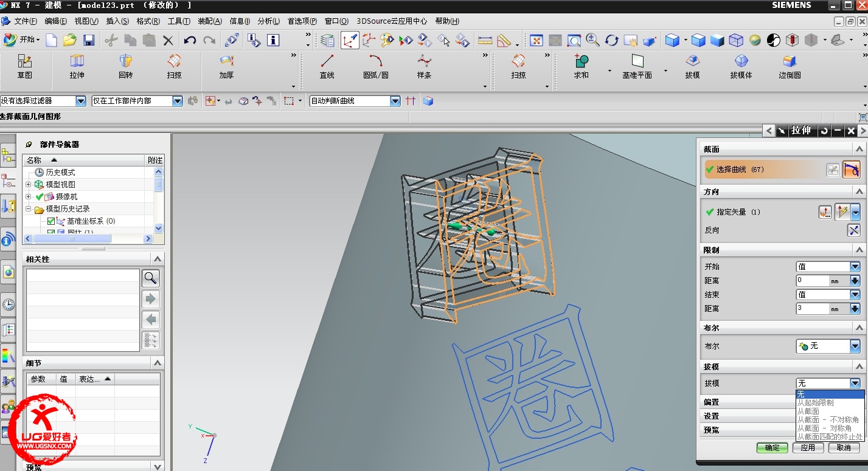Open the 没有选择过滤器 filter dropdown
This screenshot has height=471, width=868.
click(81, 101)
